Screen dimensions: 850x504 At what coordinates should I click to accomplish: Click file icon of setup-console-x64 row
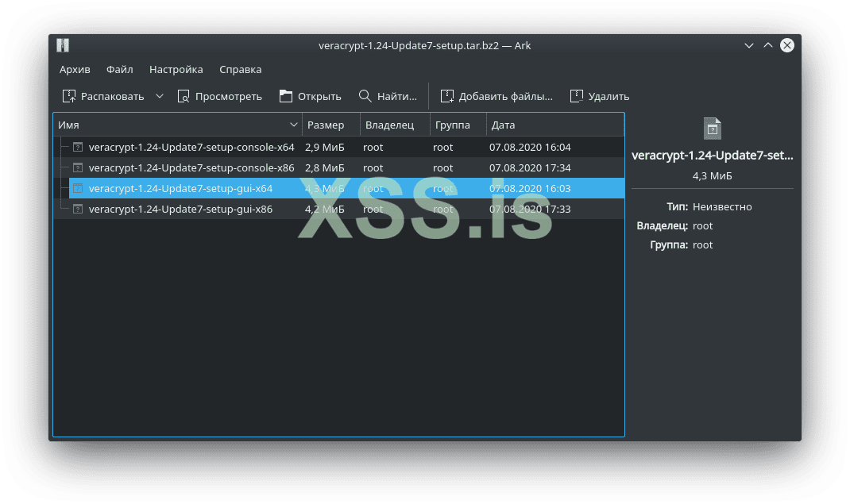pos(78,148)
